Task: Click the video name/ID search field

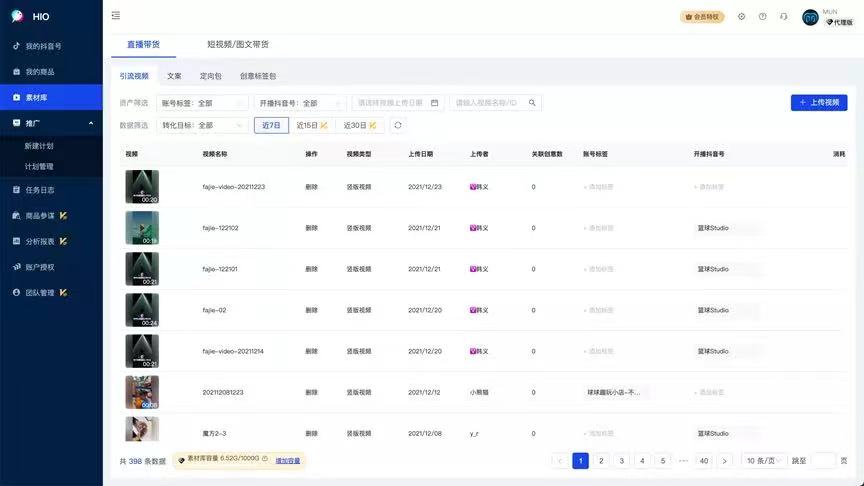Action: [495, 103]
